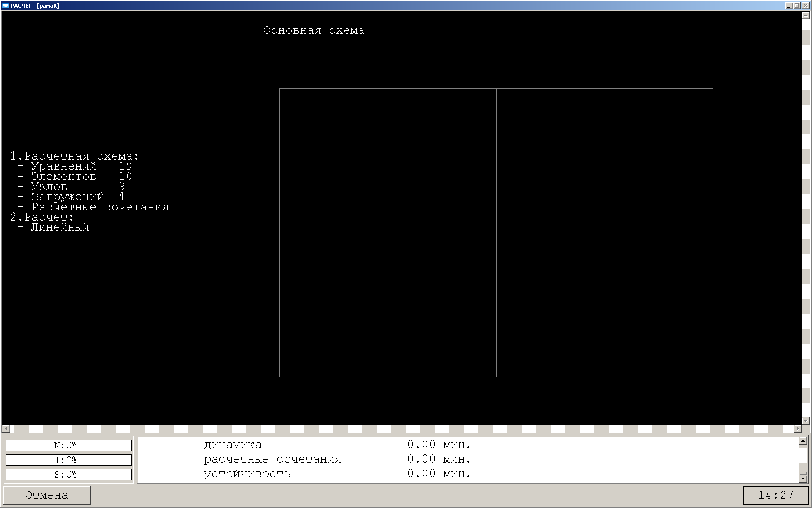
Task: Click the log panel scroll-up arrow
Action: (803, 441)
